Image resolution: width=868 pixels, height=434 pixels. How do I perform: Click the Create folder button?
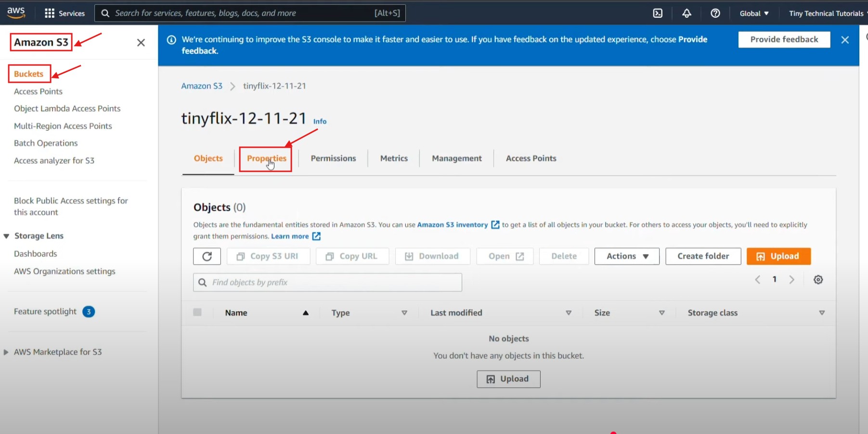[703, 256]
